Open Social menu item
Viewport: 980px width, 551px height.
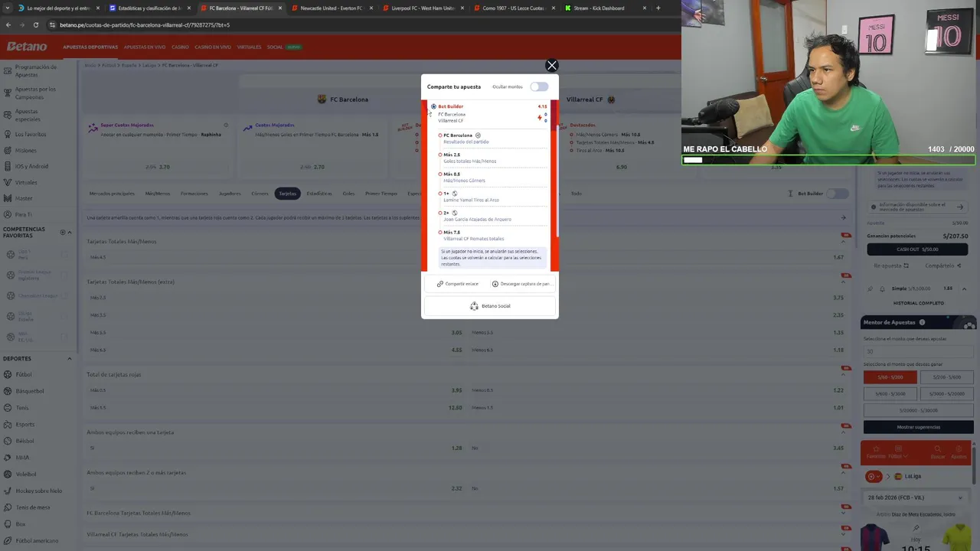pyautogui.click(x=275, y=47)
